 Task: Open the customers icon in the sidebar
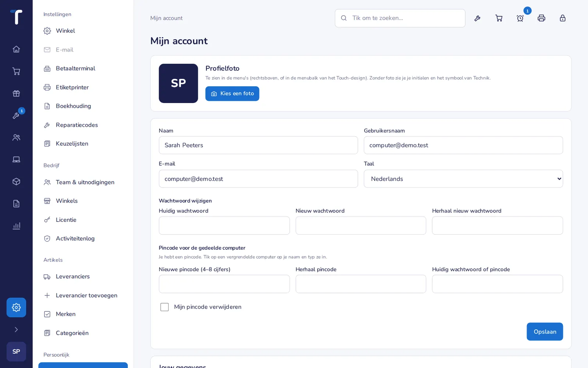16,137
